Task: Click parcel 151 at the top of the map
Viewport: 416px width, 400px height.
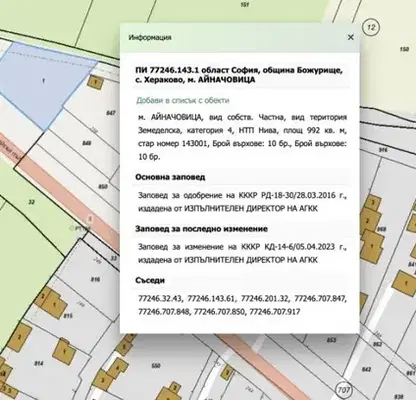Action: click(245, 5)
